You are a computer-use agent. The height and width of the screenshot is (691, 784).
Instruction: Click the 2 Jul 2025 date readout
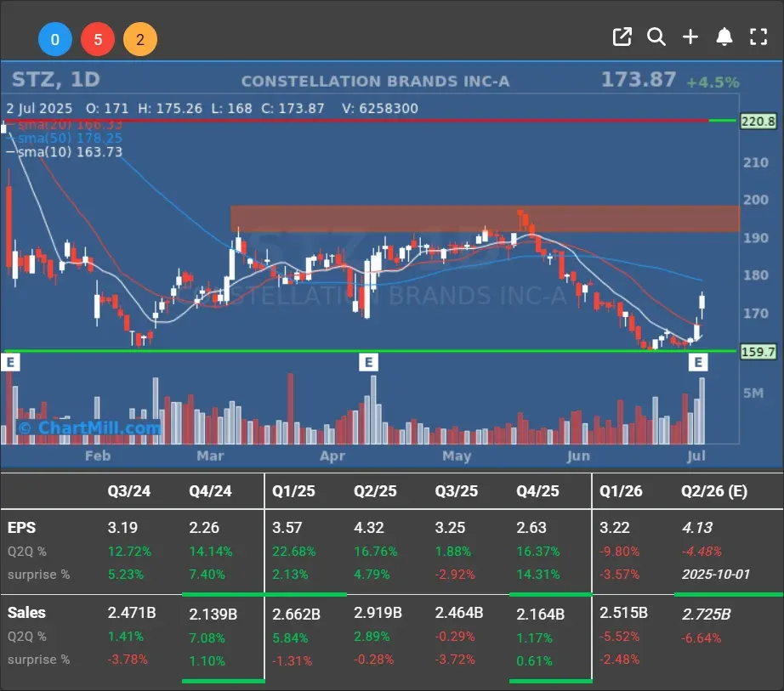coord(39,109)
